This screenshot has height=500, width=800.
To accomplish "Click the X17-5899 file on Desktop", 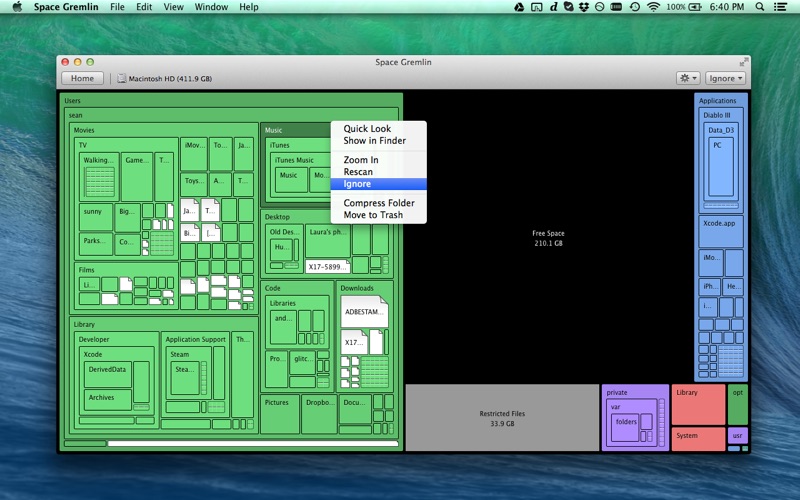I will pyautogui.click(x=328, y=266).
